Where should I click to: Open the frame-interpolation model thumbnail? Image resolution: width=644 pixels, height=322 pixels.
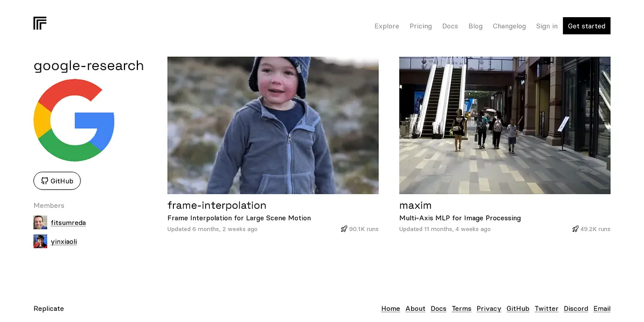(273, 125)
